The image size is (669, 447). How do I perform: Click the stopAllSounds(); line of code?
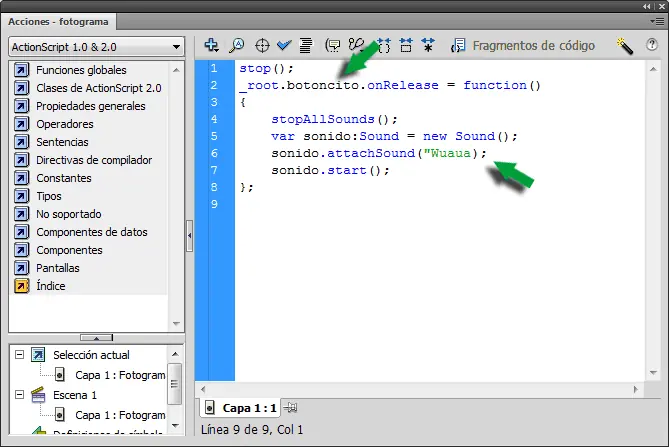(334, 119)
